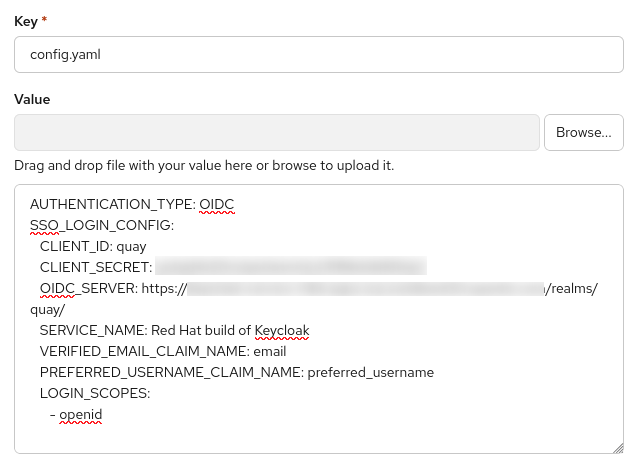Click the CLIENT_SECRET key text
This screenshot has width=636, height=469.
point(95,268)
